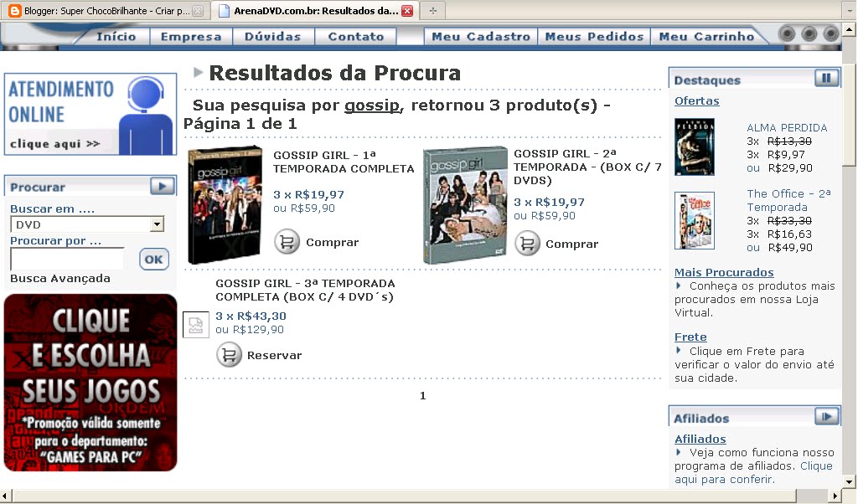858x504 pixels.
Task: Click page number 1 in pagination
Action: (422, 395)
